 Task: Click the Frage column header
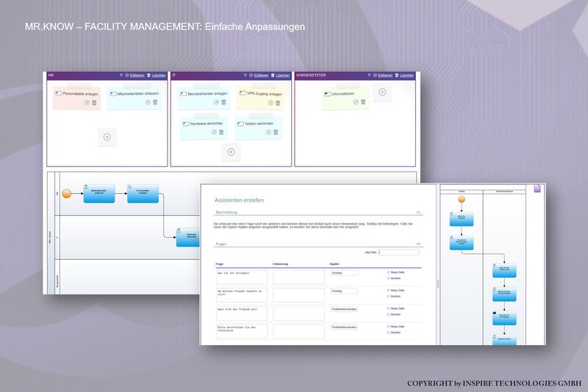(219, 264)
